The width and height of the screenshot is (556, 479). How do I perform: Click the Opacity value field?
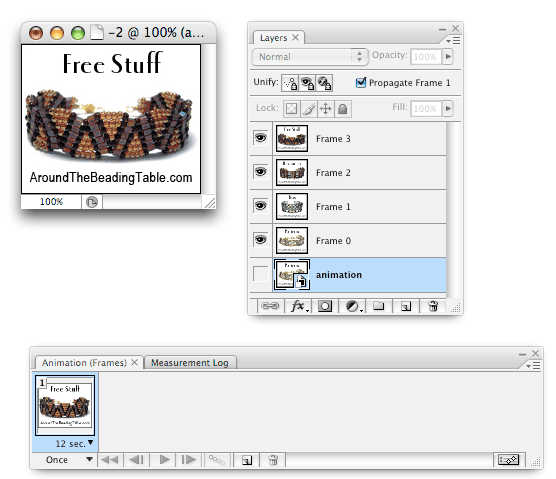(425, 57)
